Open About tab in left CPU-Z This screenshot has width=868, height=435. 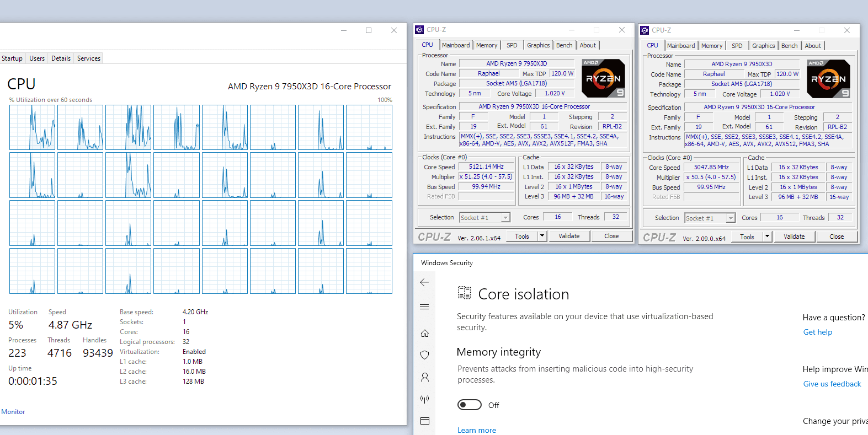(588, 45)
